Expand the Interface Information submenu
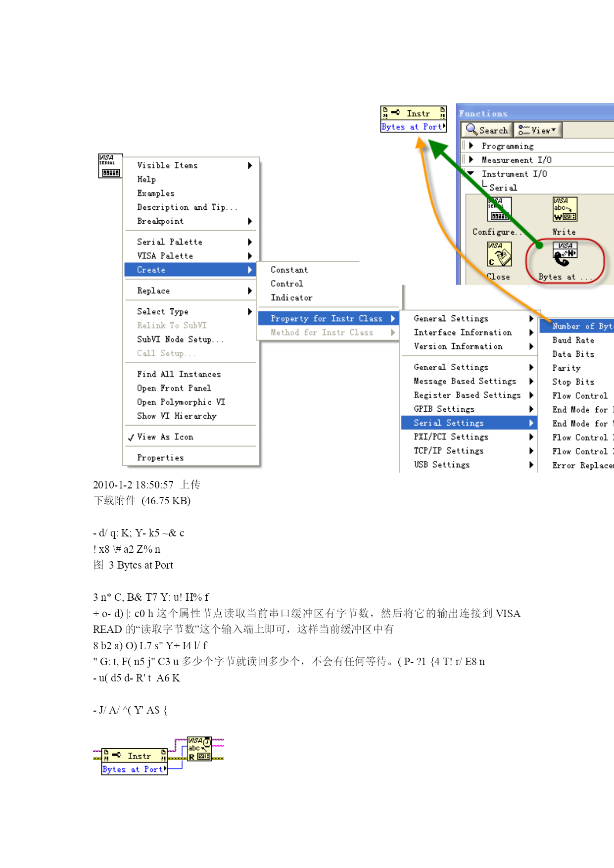614x868 pixels. (x=469, y=332)
